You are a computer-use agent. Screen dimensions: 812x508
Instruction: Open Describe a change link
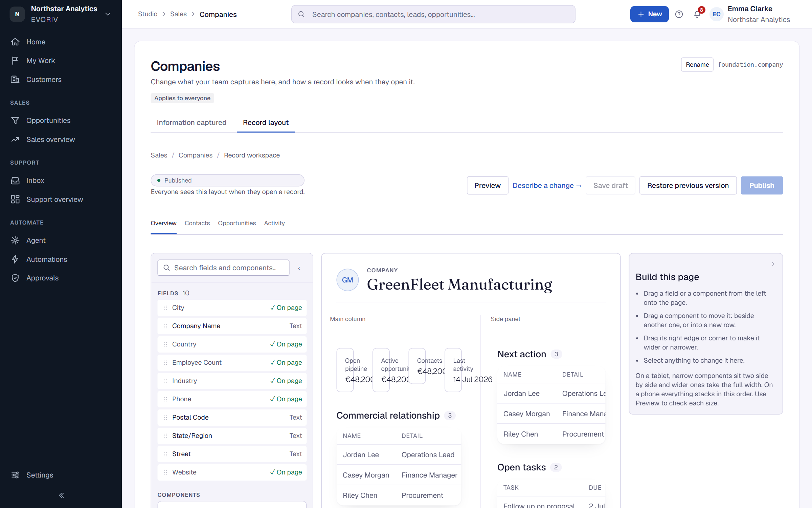(x=547, y=186)
